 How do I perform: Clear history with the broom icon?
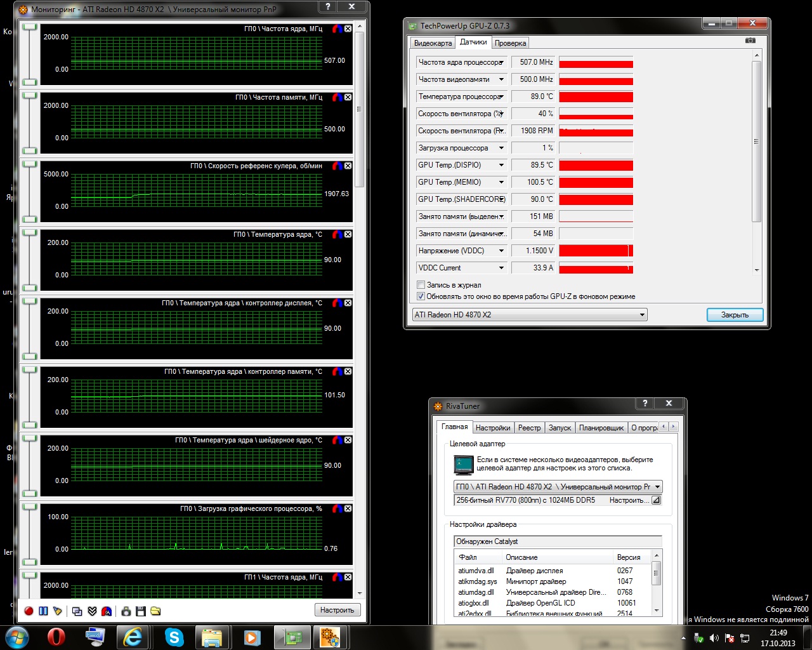coord(58,611)
